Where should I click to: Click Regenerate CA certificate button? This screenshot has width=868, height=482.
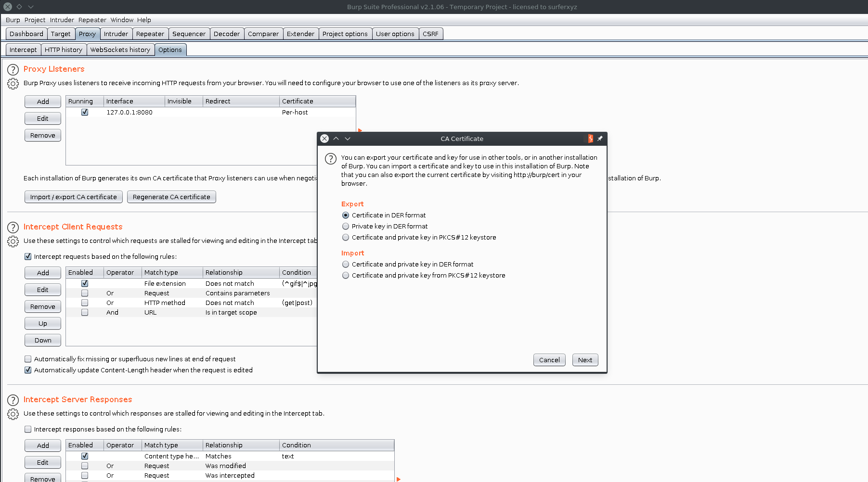pyautogui.click(x=171, y=197)
